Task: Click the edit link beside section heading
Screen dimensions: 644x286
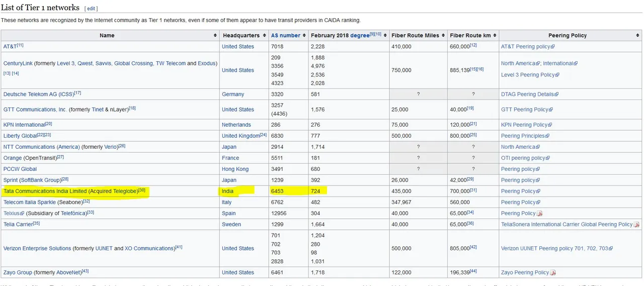Action: click(x=91, y=9)
